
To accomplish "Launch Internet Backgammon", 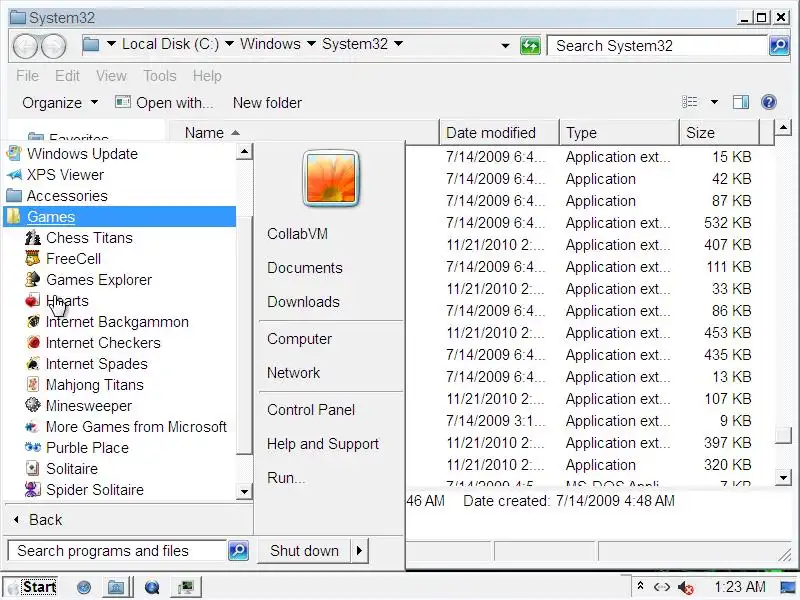I will (x=107, y=322).
